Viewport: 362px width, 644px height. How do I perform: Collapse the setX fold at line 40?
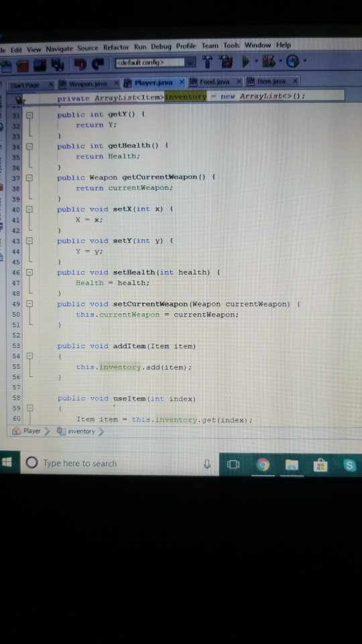[29, 209]
